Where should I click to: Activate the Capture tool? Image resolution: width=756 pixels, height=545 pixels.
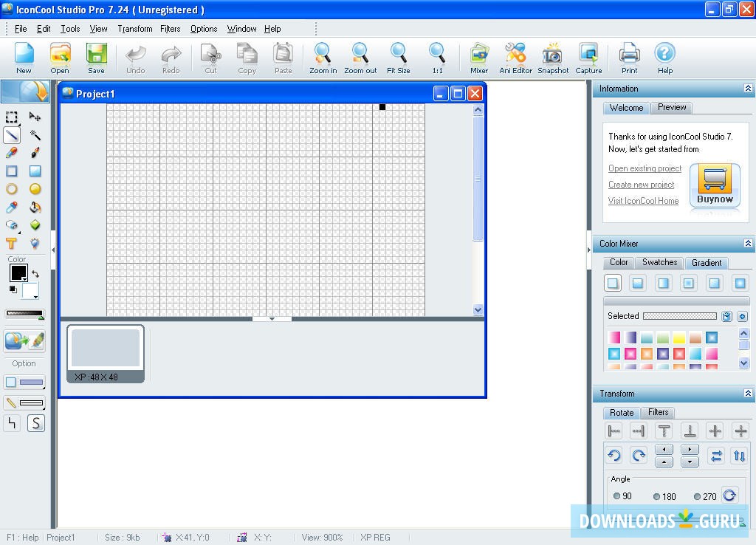pyautogui.click(x=588, y=58)
